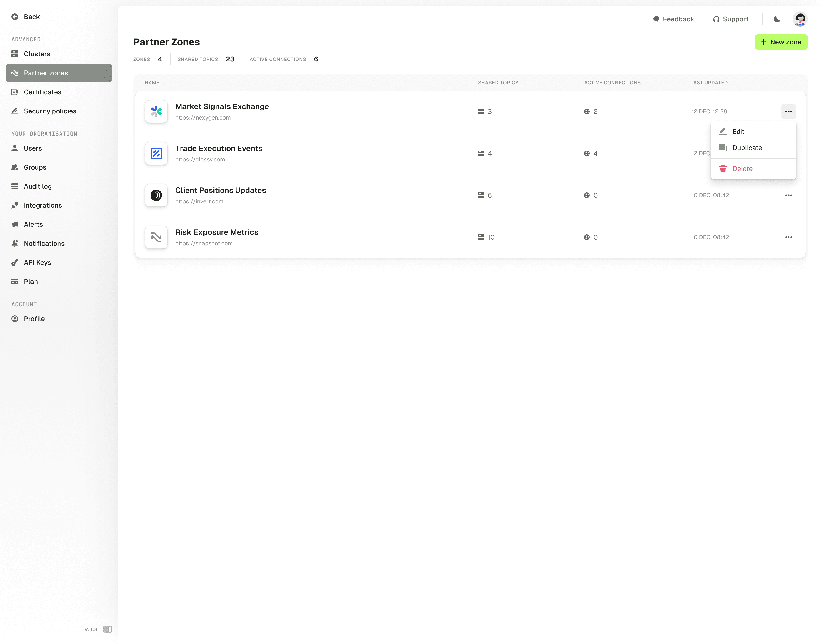Click the New zone button
The width and height of the screenshot is (823, 644).
(780, 42)
